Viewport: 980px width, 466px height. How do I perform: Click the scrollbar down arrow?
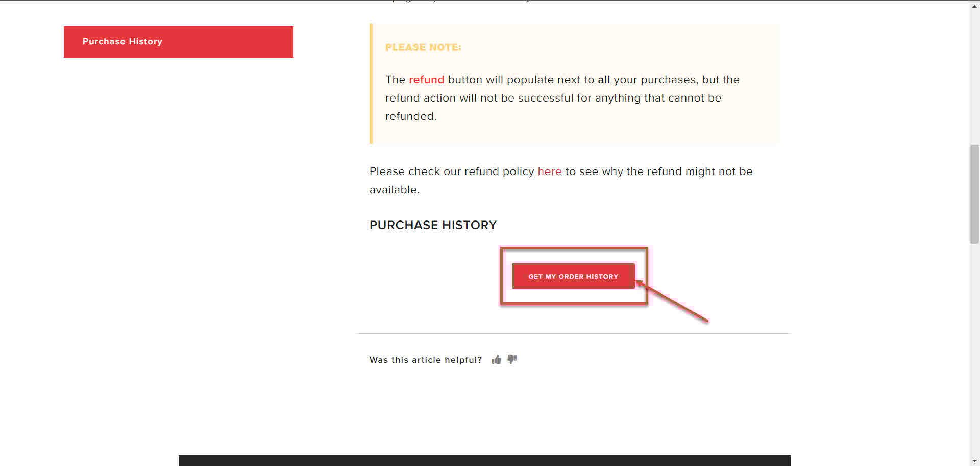click(x=974, y=461)
